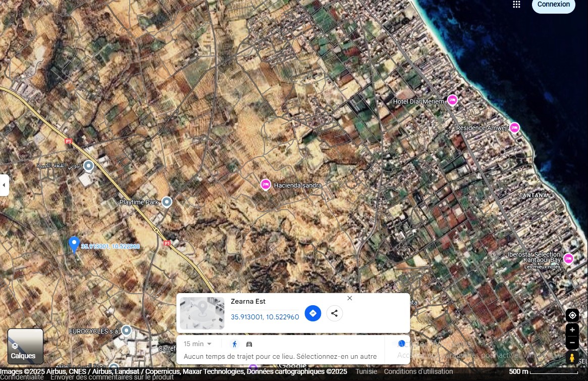Activate the Street View pegman
This screenshot has width=588, height=381.
[x=572, y=358]
